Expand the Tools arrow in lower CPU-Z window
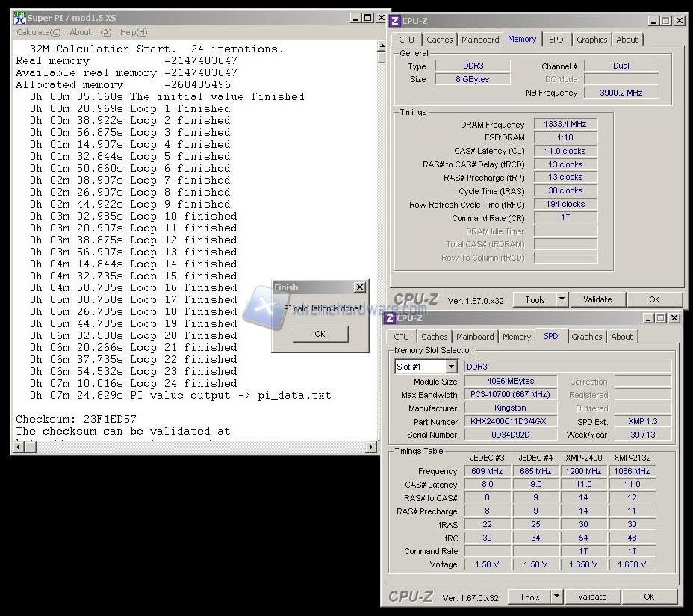The width and height of the screenshot is (693, 616). click(x=556, y=597)
